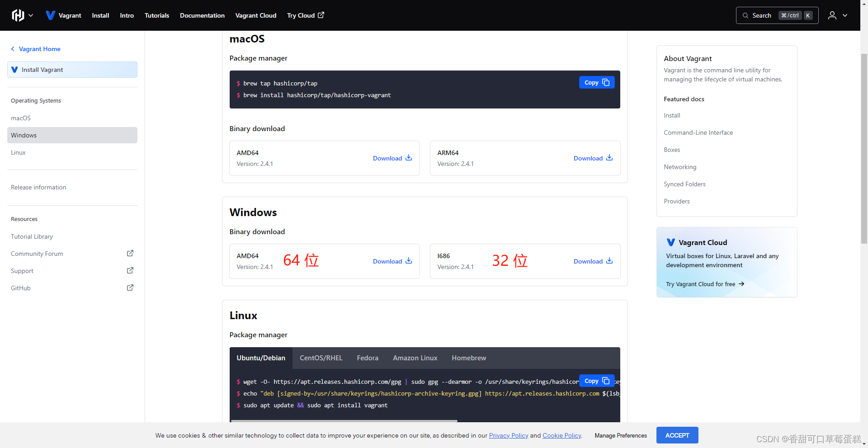Click the macOS ARM64 download arrow icon
Viewport: 868px width, 448px height.
click(x=609, y=158)
